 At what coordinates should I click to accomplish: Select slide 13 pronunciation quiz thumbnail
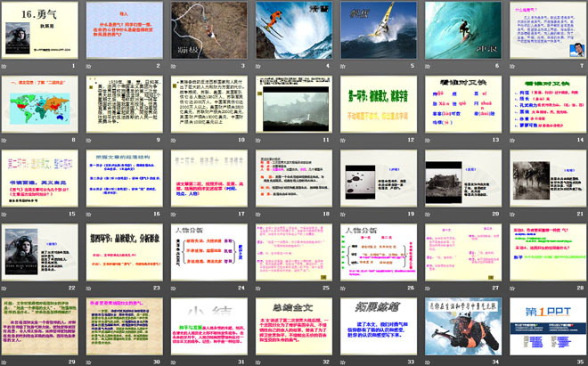463,104
